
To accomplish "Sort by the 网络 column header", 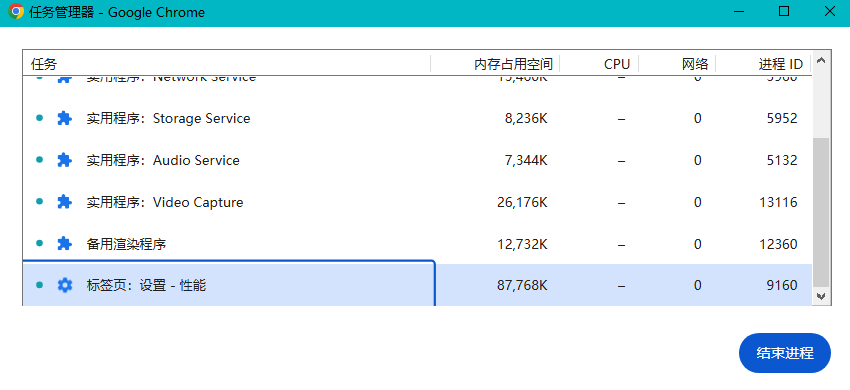I will pyautogui.click(x=678, y=64).
